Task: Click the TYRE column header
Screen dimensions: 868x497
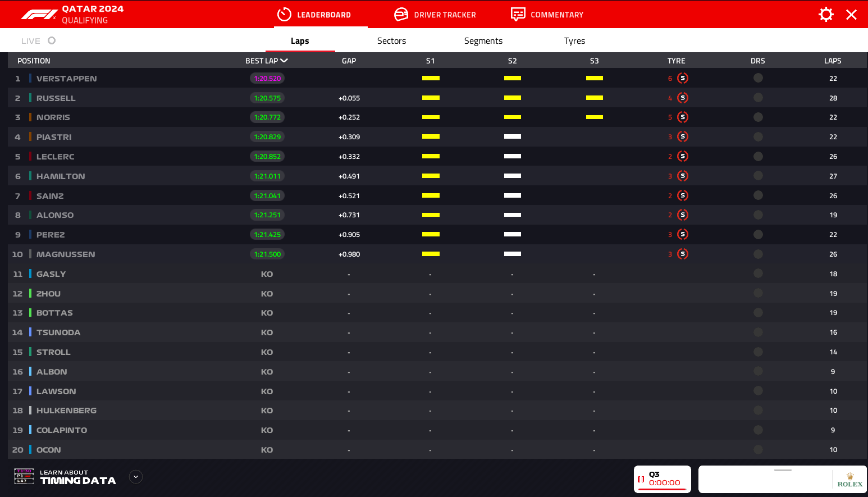Action: point(676,61)
